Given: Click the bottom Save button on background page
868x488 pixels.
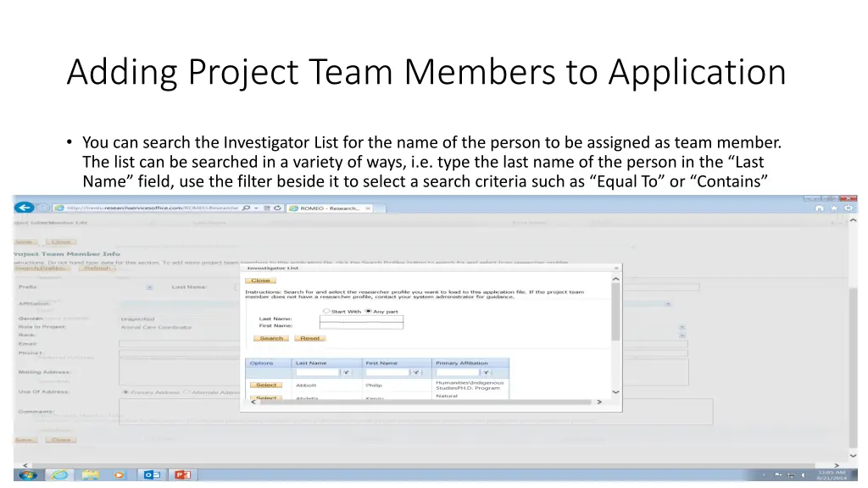Looking at the screenshot, I should coord(25,440).
